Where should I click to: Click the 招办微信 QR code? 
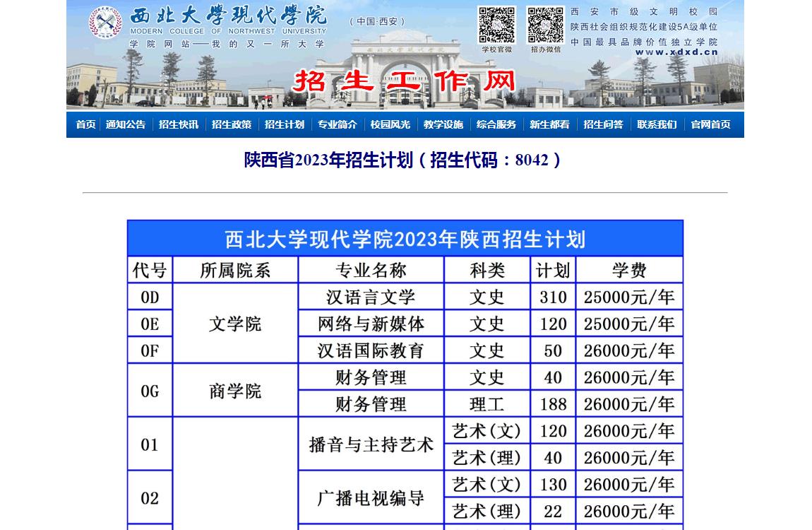[545, 25]
